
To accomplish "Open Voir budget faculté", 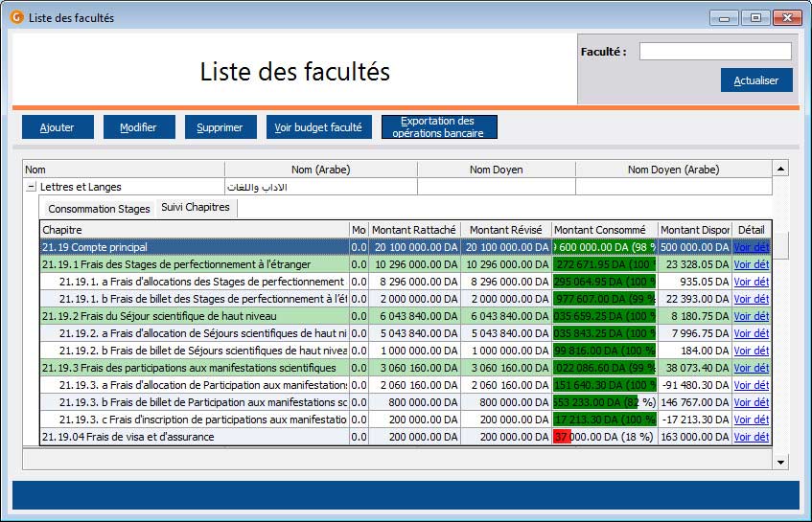I will pyautogui.click(x=317, y=127).
